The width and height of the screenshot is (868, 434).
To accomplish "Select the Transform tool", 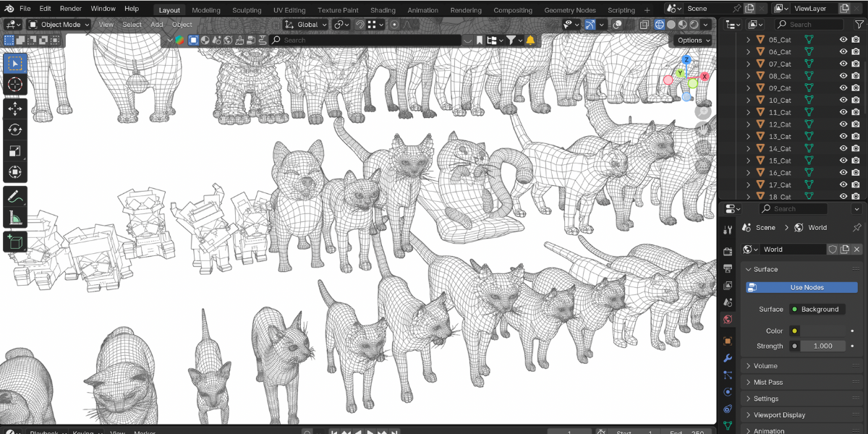I will coord(15,172).
